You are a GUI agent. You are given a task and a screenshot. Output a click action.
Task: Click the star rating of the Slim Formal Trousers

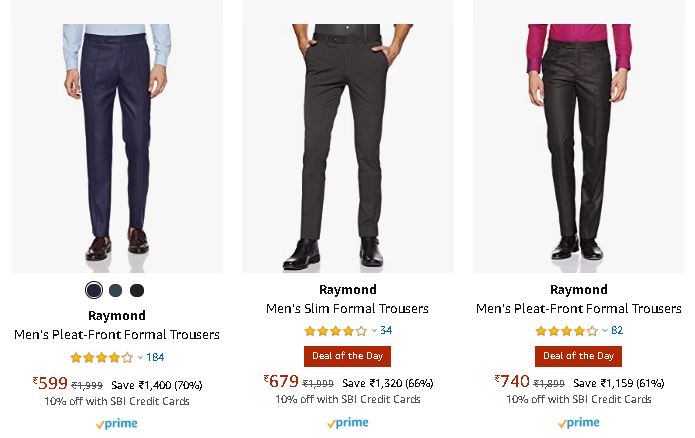point(335,331)
